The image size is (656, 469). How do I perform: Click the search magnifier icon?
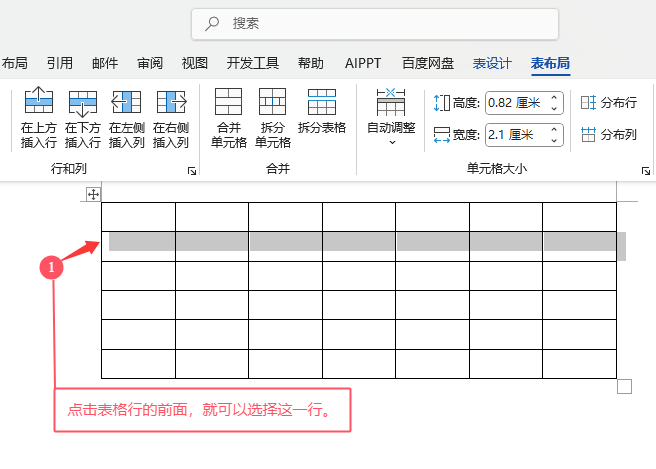pos(212,23)
